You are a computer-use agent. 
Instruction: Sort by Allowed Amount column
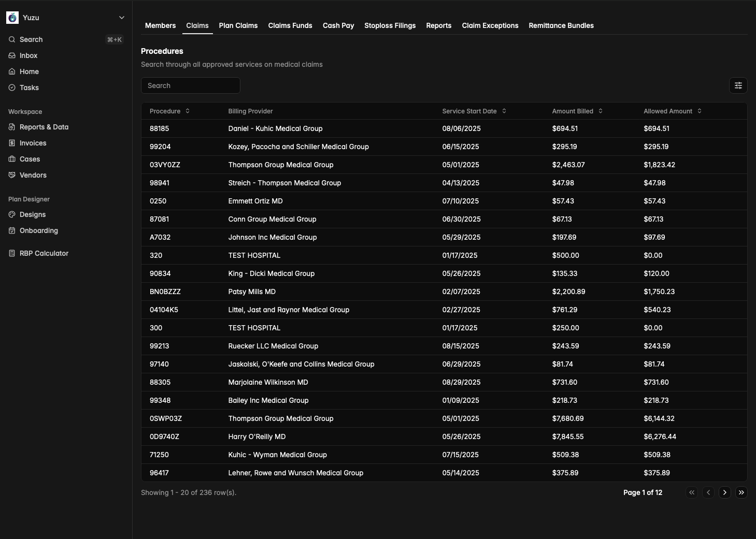[x=673, y=111]
